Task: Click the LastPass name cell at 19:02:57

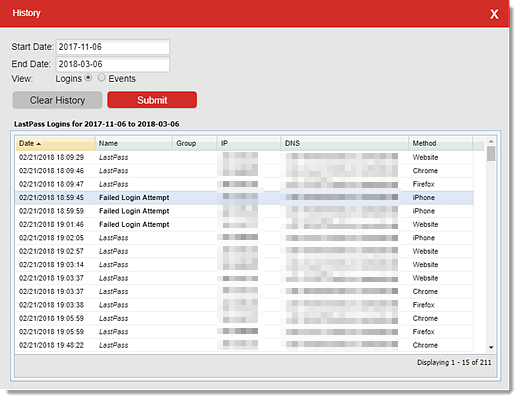Action: click(x=113, y=251)
